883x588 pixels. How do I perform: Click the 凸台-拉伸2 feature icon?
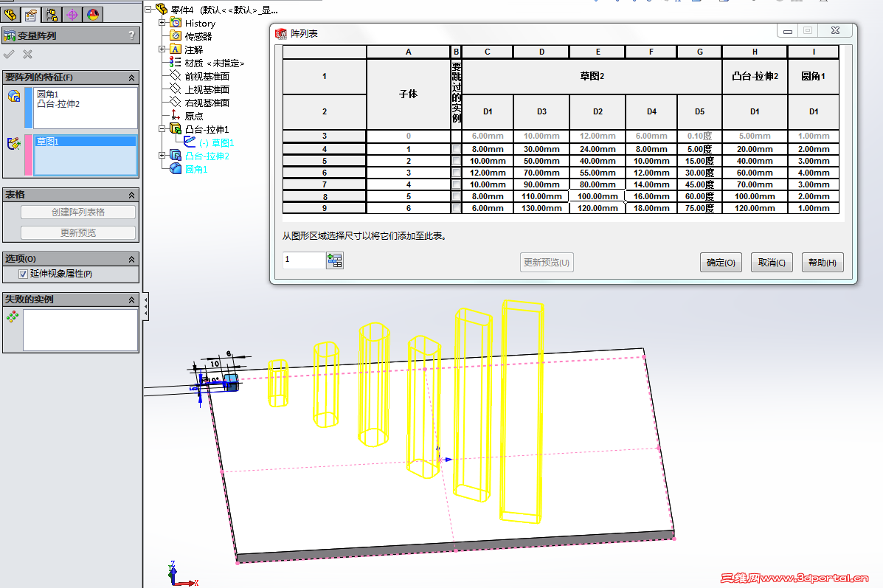coord(176,156)
